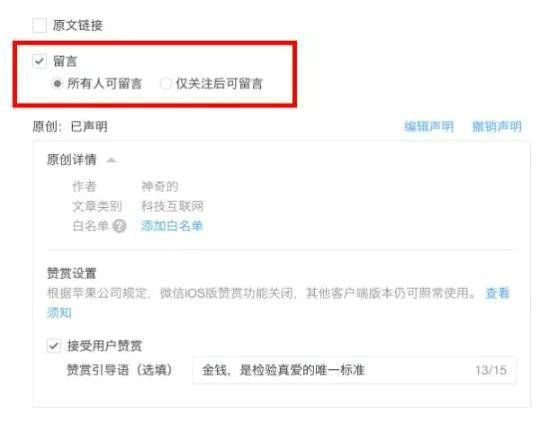Click the 原创详情 heading
The height and width of the screenshot is (429, 554).
72,160
